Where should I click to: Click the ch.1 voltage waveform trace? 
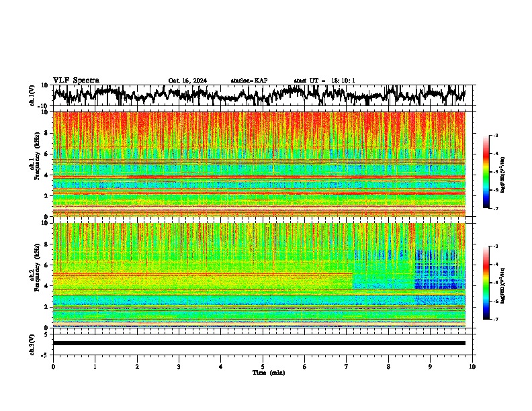[259, 95]
